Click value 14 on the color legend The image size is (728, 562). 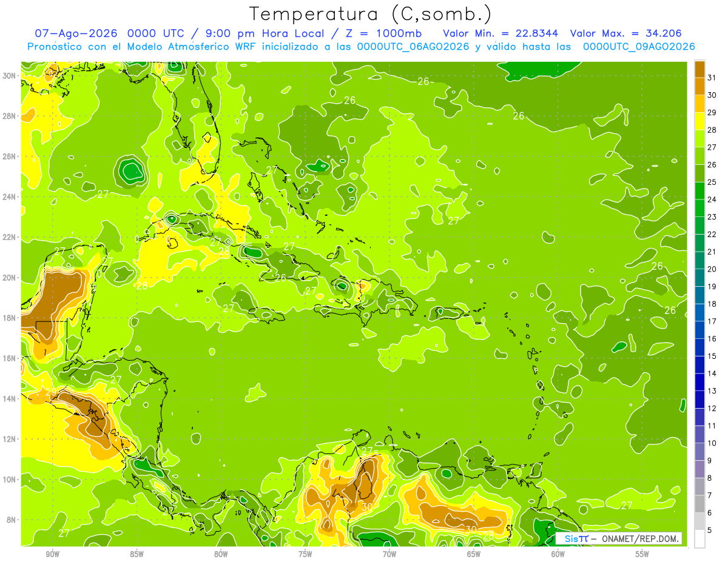click(x=712, y=373)
